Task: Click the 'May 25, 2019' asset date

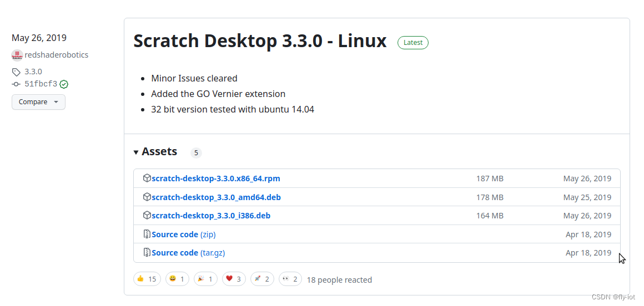Action: 587,197
